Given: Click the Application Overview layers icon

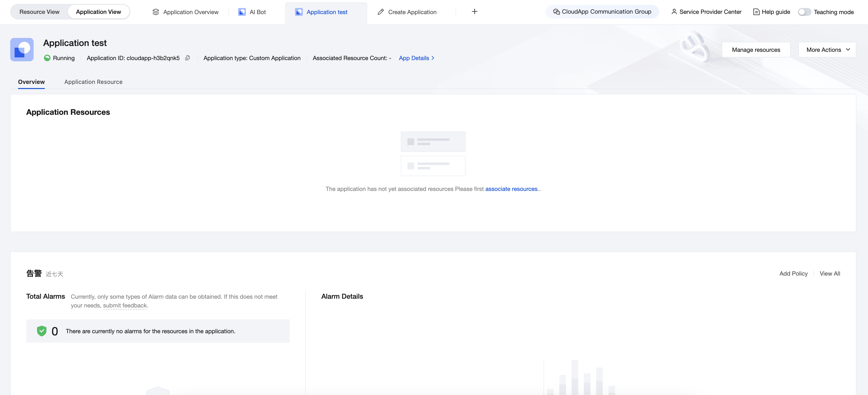Looking at the screenshot, I should pyautogui.click(x=156, y=12).
